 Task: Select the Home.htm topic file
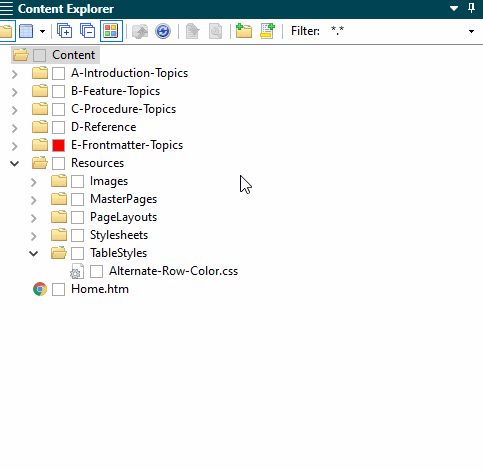100,289
